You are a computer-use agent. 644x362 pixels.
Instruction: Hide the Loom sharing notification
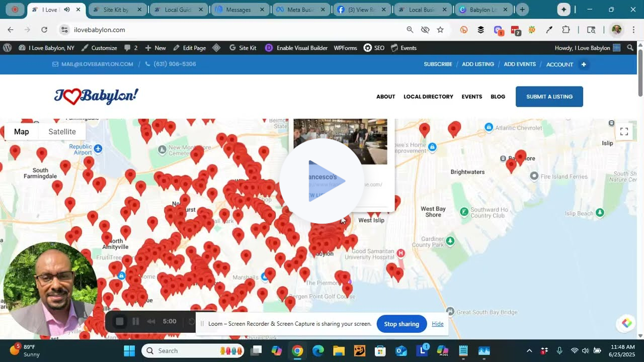point(438,324)
